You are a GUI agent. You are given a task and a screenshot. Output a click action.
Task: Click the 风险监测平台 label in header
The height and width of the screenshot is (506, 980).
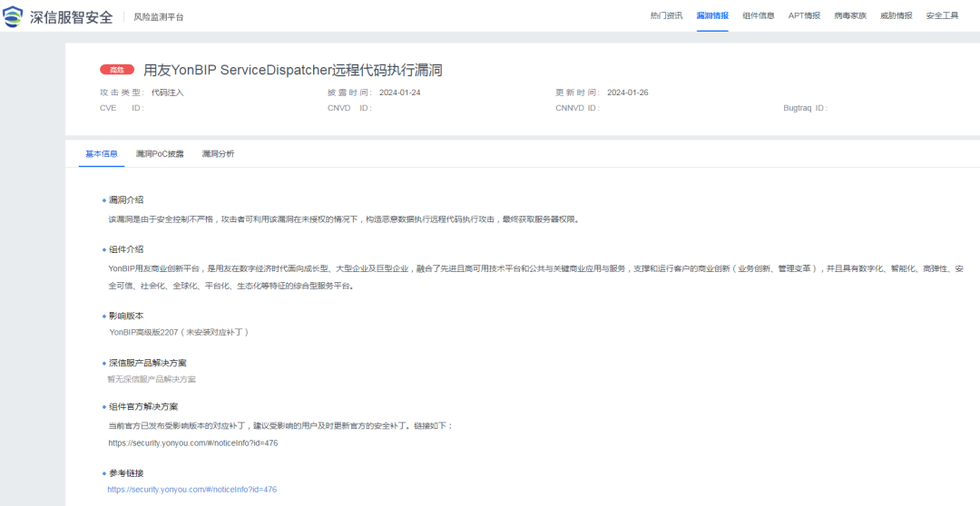(x=159, y=17)
